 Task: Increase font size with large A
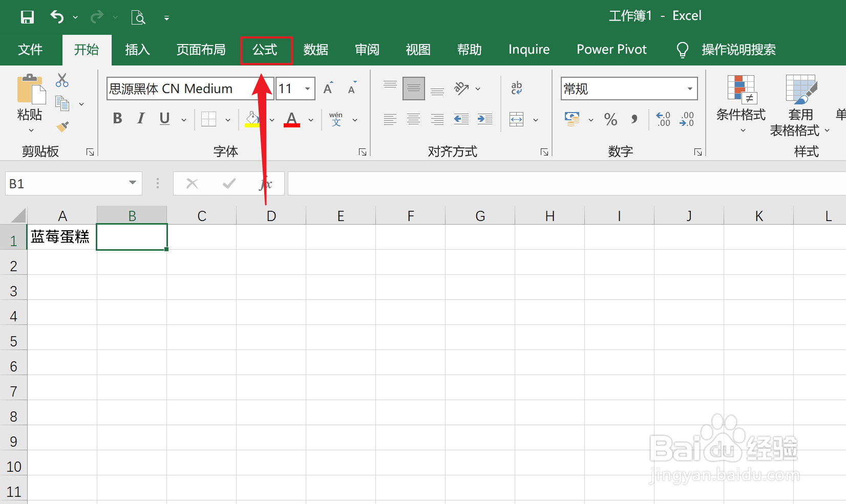328,88
